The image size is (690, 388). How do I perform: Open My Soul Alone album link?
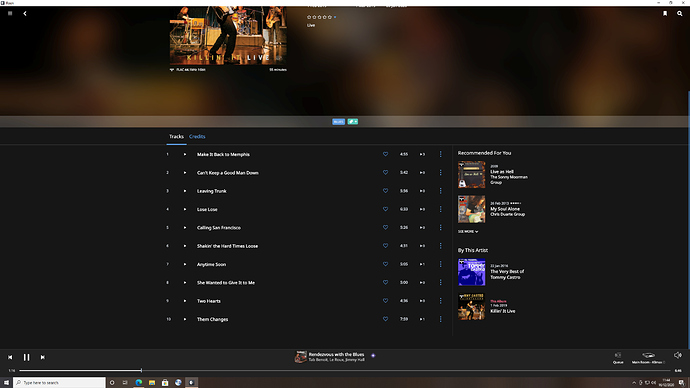505,209
